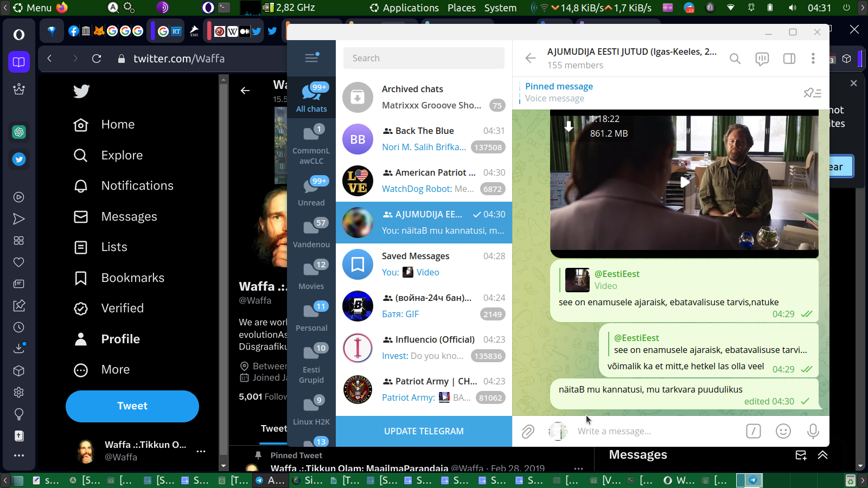The width and height of the screenshot is (868, 488).
Task: Attach a file with the paperclip icon
Action: coord(528,432)
